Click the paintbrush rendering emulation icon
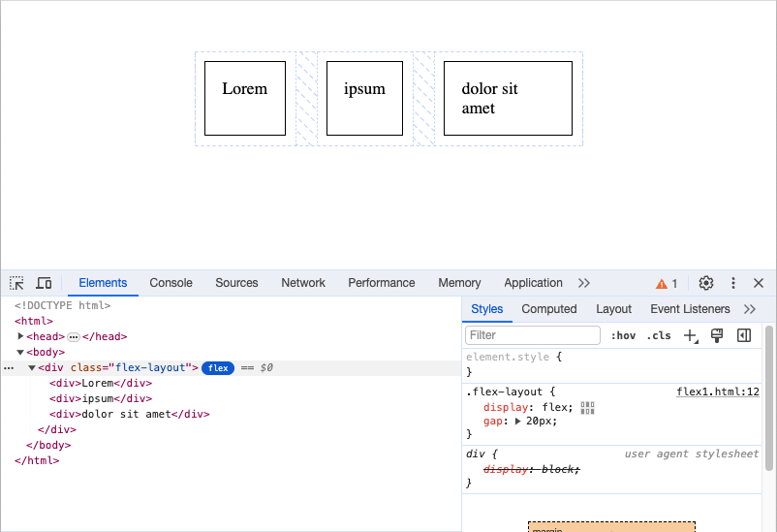777x532 pixels. pos(717,335)
